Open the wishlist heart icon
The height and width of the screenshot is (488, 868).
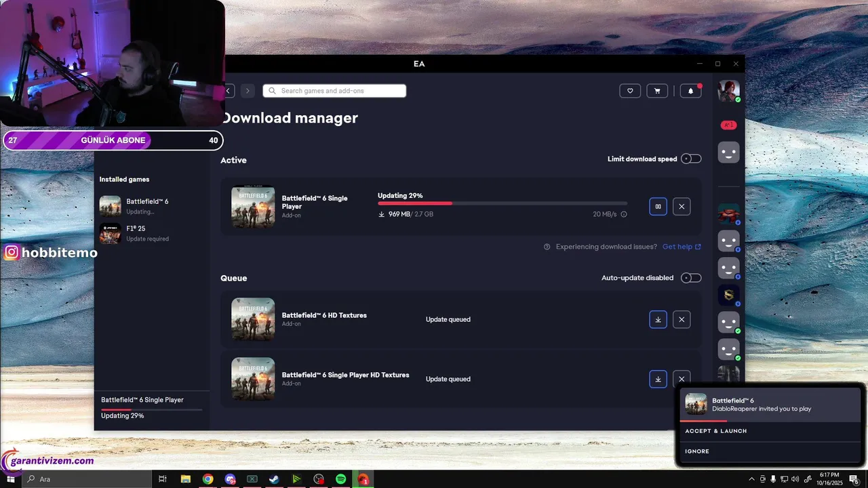click(630, 91)
